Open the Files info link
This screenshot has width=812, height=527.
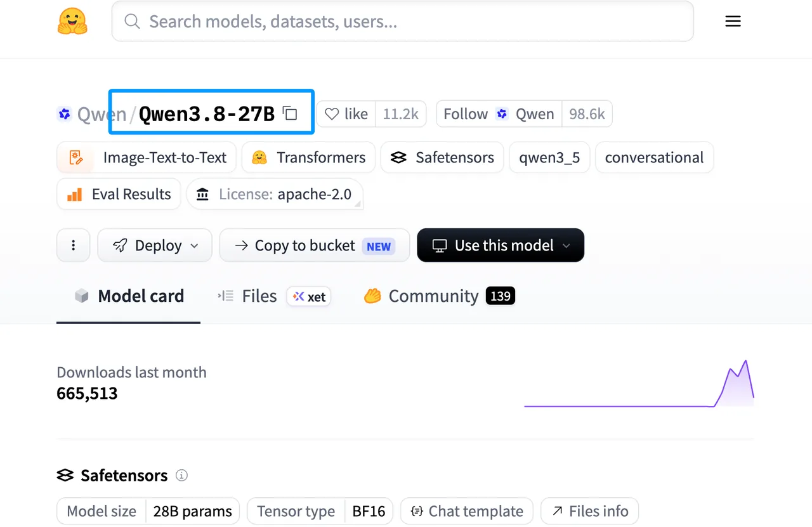589,511
